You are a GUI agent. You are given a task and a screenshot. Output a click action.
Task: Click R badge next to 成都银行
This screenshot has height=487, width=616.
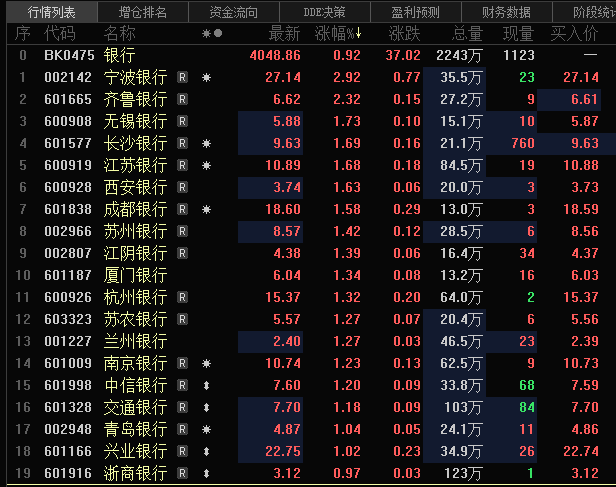click(x=182, y=209)
